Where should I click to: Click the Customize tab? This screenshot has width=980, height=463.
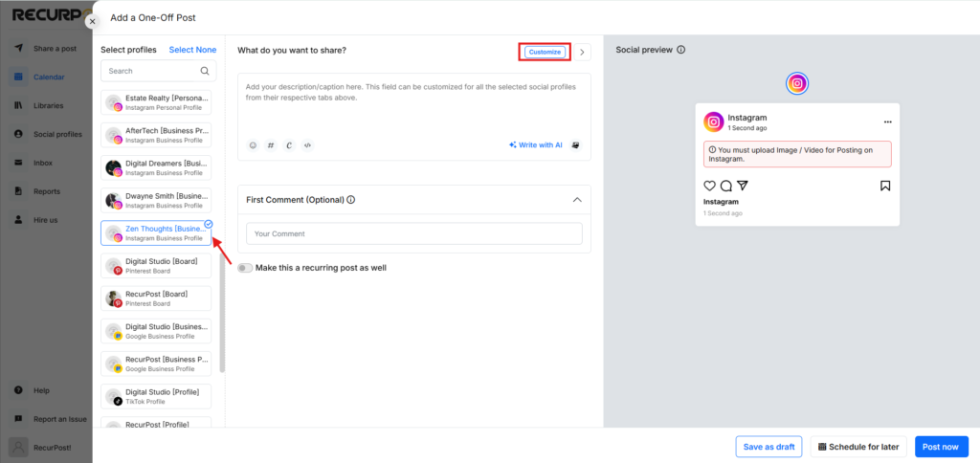[545, 52]
